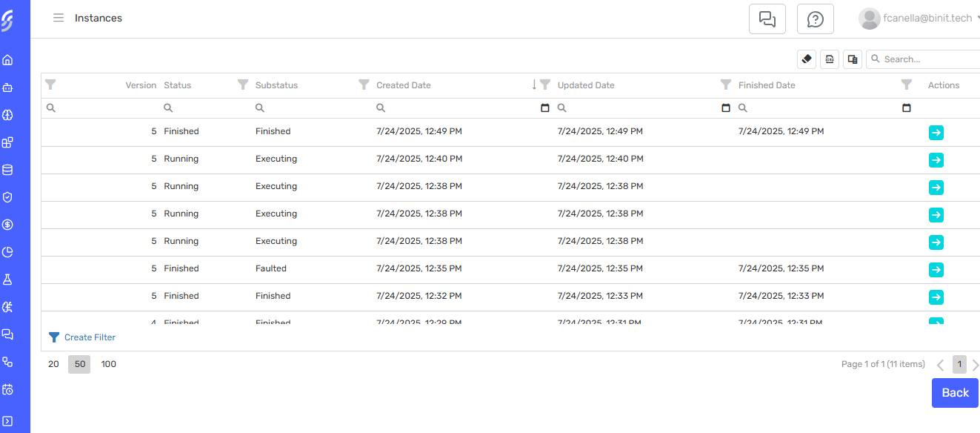Open Create Filter at the bottom
The height and width of the screenshot is (433, 980).
(x=82, y=337)
